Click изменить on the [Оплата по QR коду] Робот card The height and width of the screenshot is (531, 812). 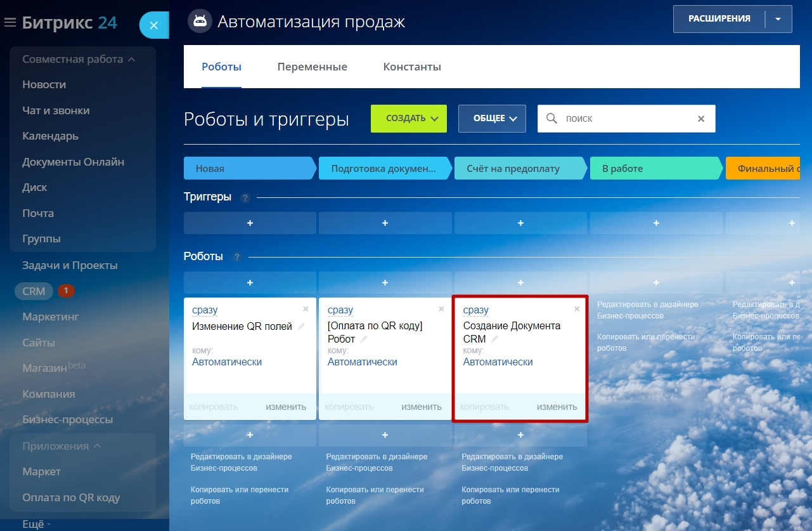pyautogui.click(x=422, y=407)
